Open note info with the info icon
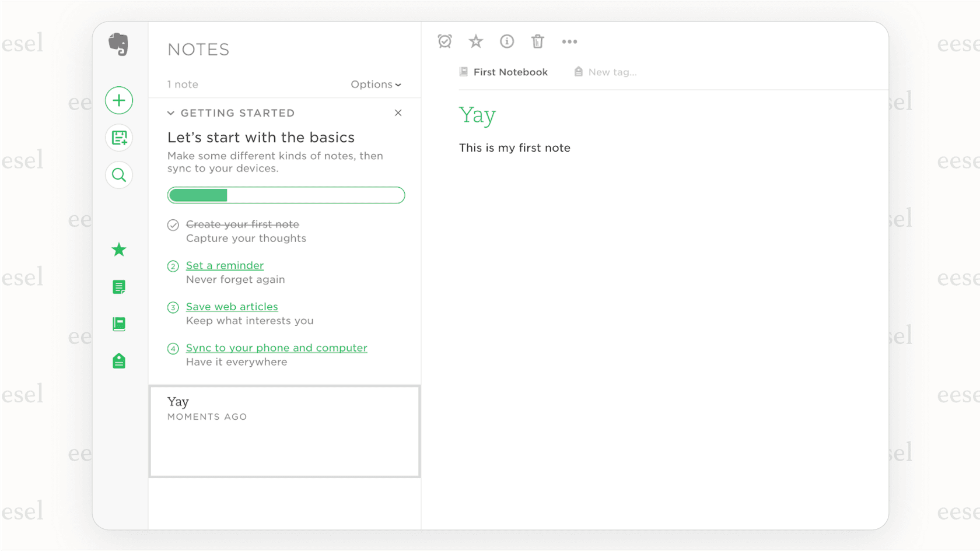The image size is (980, 551). 507,41
